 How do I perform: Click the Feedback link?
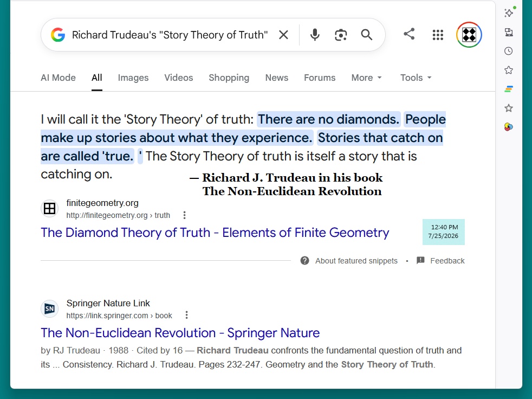447,261
